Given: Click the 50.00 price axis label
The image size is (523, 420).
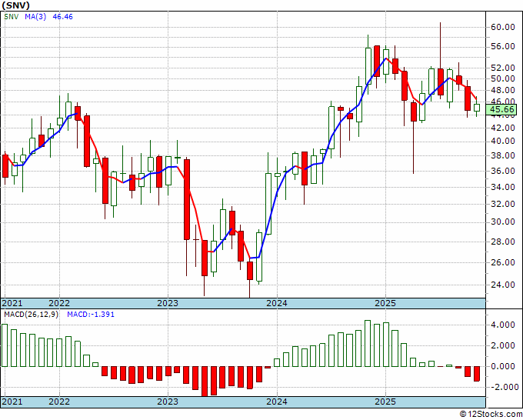Looking at the screenshot, I should pos(503,78).
